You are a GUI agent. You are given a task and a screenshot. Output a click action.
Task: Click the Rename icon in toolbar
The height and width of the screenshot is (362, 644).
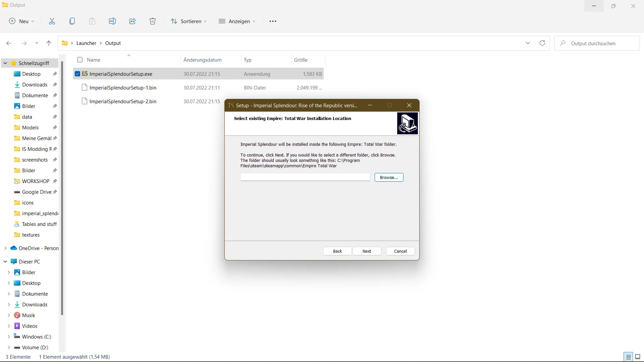pos(112,21)
